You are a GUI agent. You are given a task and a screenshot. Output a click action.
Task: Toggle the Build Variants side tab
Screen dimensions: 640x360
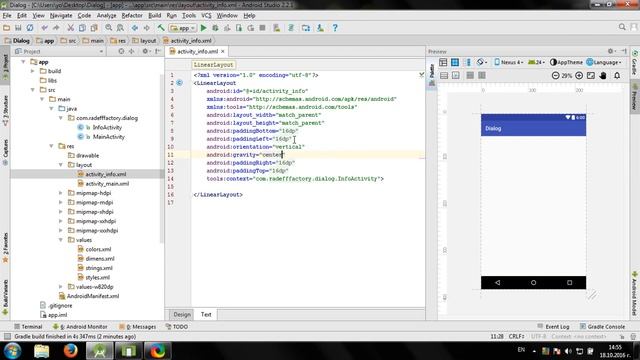[x=5, y=297]
